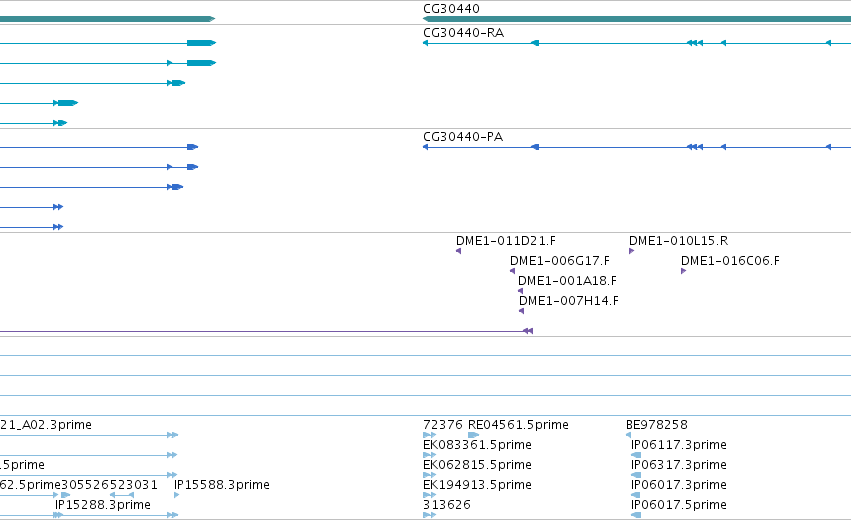Screen dimensions: 851x520
Task: Select the DME1-007H14.F arrow glyph
Action: (522, 311)
